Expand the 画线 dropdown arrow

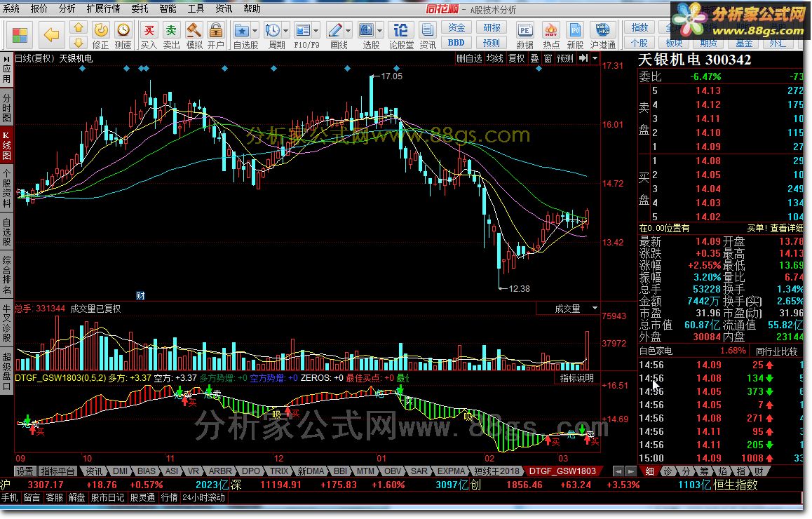tap(348, 31)
